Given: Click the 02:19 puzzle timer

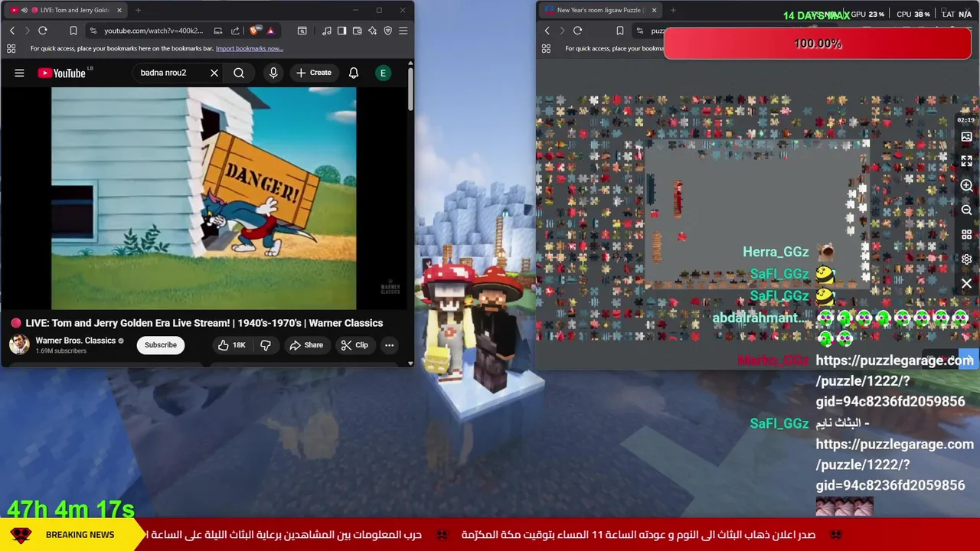Looking at the screenshot, I should (x=965, y=119).
